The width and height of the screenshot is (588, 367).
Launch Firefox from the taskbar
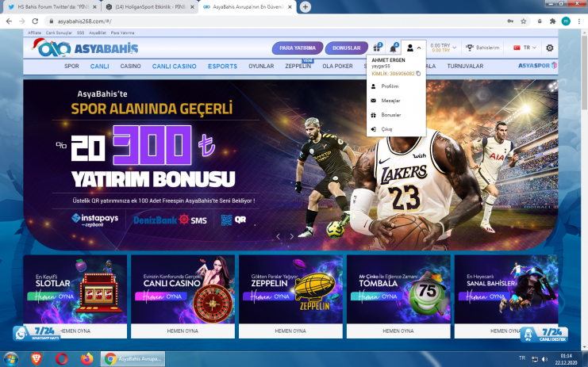click(86, 359)
